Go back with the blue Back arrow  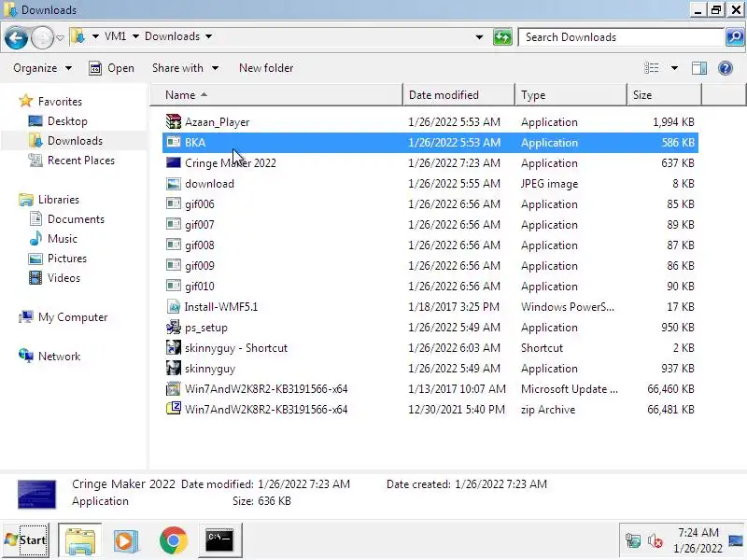click(x=16, y=37)
